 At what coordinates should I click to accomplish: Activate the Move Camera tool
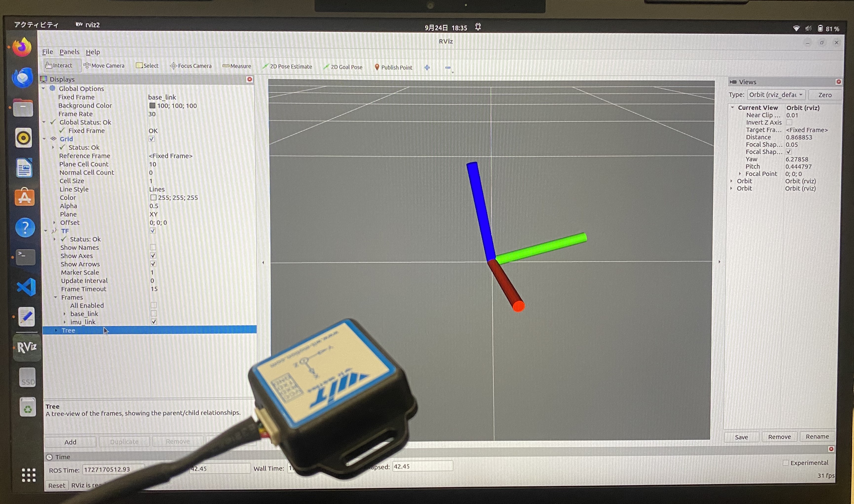104,66
